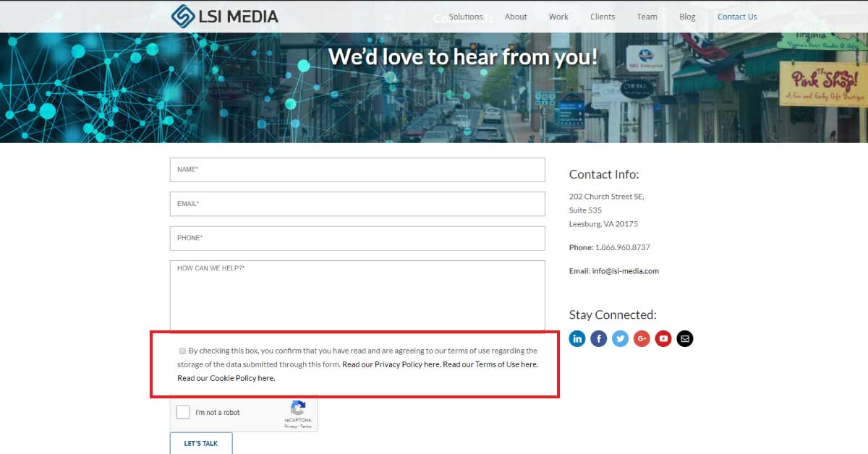Open the Google Plus social icon

(642, 338)
